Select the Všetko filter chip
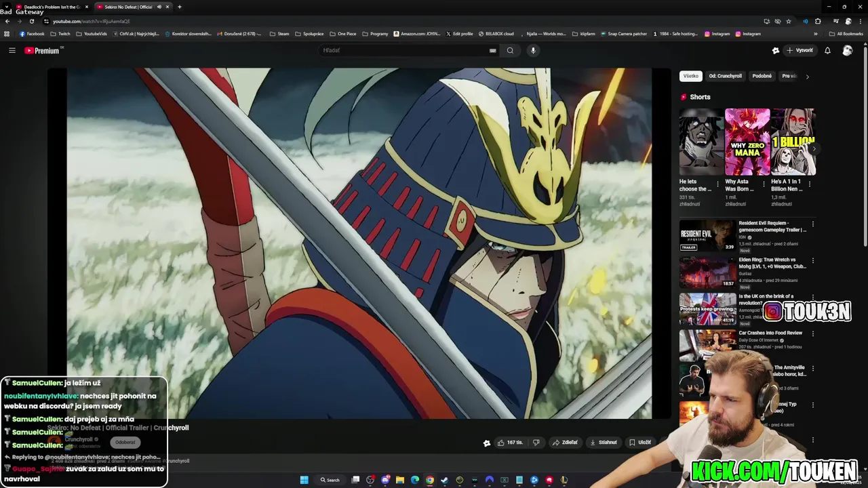Image resolution: width=868 pixels, height=488 pixels. [690, 76]
